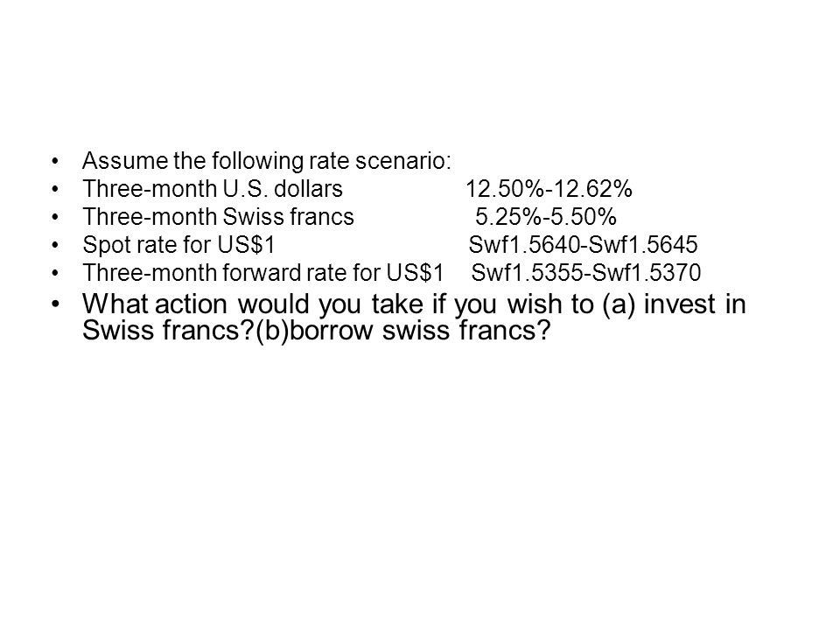Click the words 'Swiss francs?' in the question

pos(168,330)
